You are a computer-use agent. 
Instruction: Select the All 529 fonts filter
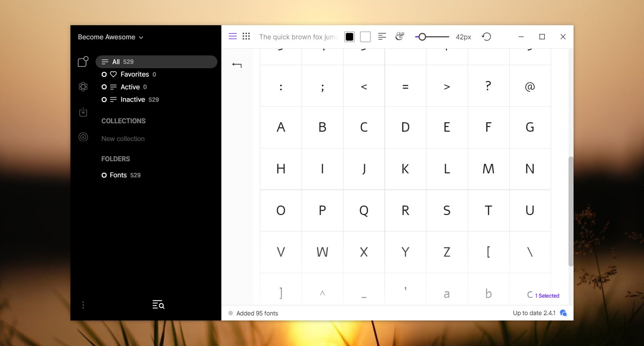coord(157,62)
